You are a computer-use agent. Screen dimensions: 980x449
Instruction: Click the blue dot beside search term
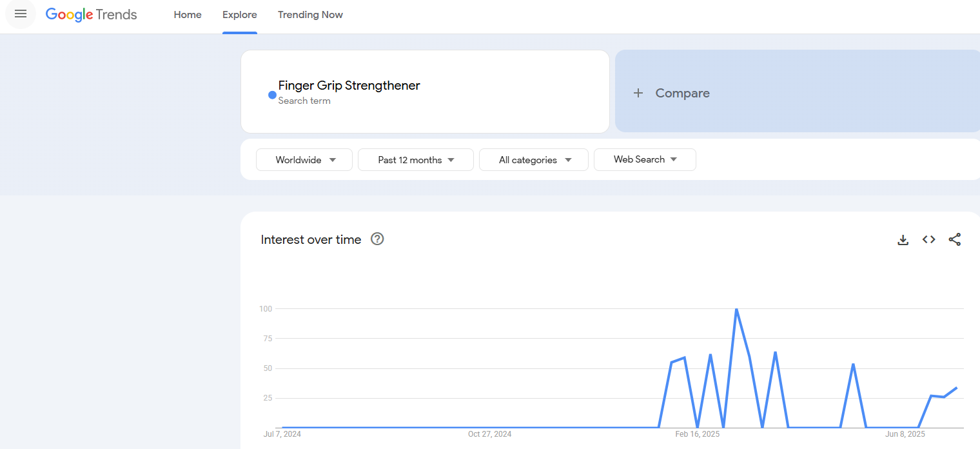pyautogui.click(x=272, y=95)
